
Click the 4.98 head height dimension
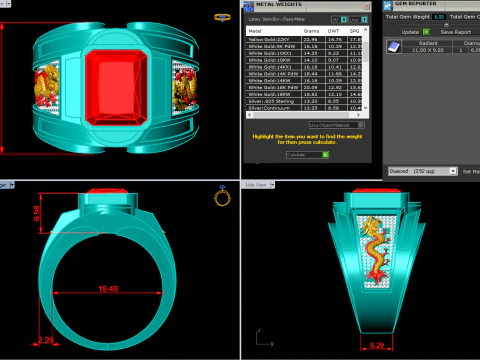36,214
